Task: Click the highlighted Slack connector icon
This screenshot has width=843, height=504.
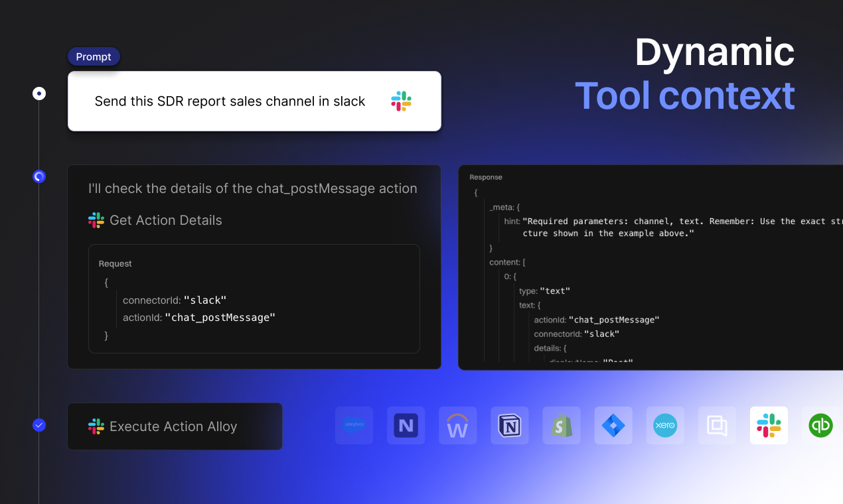Action: (x=769, y=426)
